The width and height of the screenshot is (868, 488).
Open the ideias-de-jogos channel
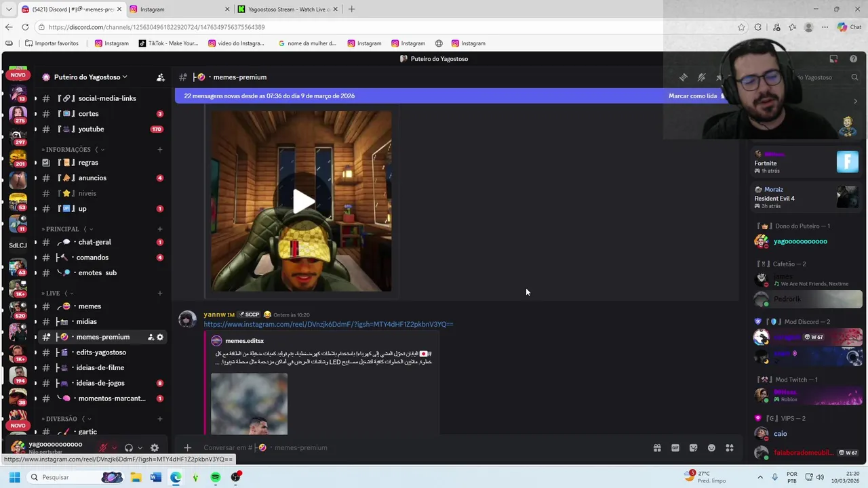pos(100,383)
